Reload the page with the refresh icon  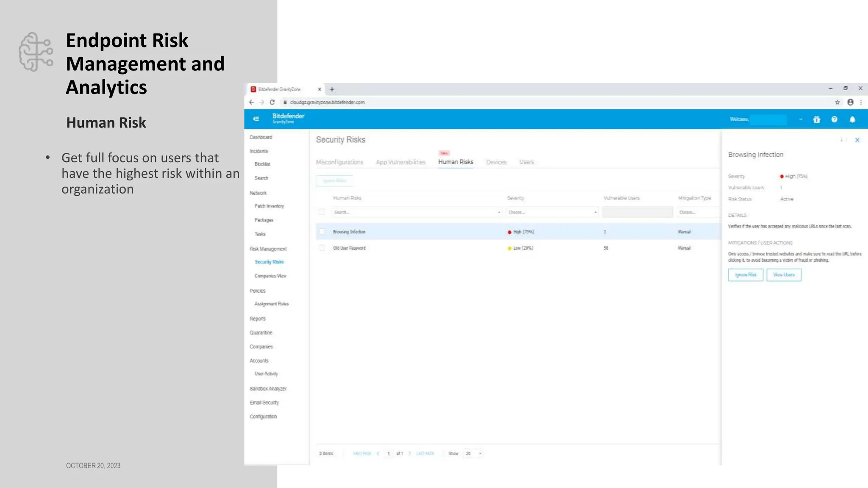pyautogui.click(x=272, y=102)
